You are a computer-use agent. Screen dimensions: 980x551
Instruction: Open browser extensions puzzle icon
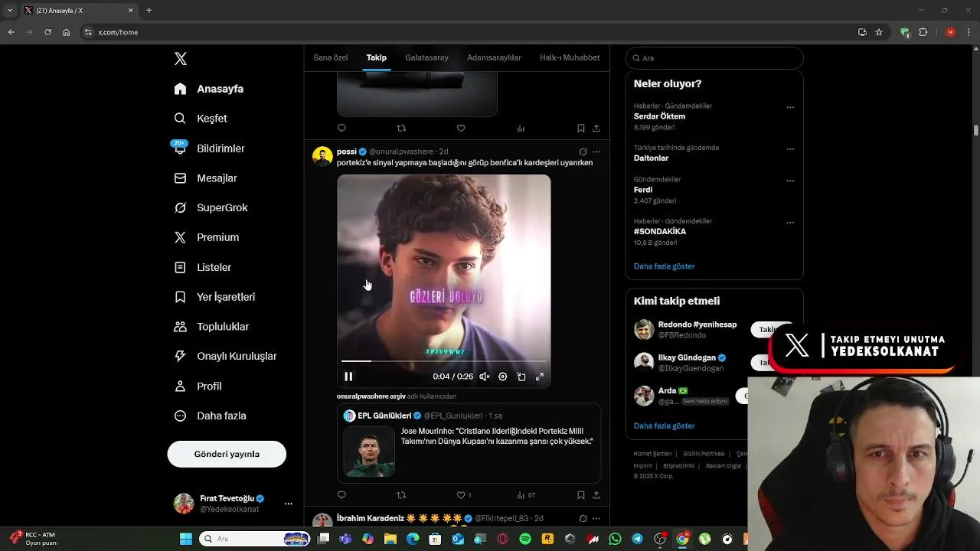(923, 32)
